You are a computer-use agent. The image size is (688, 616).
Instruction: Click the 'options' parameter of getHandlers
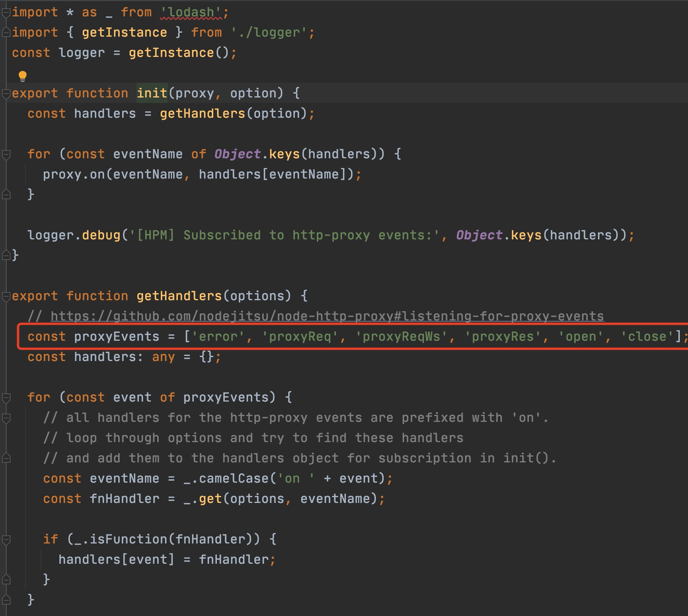257,296
